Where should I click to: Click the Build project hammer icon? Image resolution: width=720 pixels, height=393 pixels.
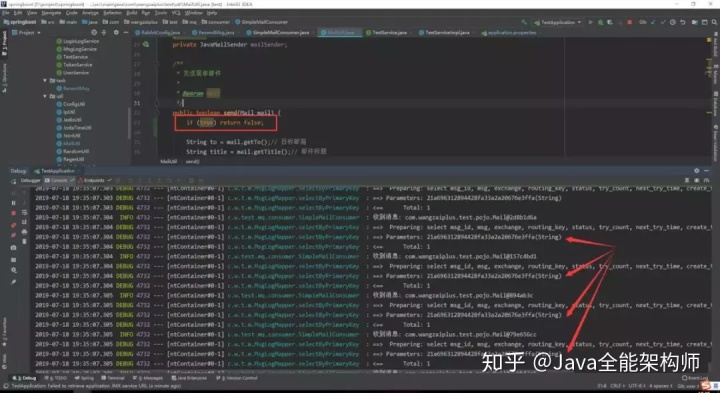click(524, 22)
